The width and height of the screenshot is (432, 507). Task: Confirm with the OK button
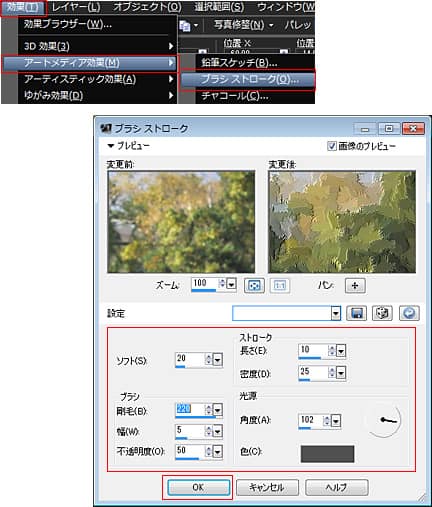[198, 487]
